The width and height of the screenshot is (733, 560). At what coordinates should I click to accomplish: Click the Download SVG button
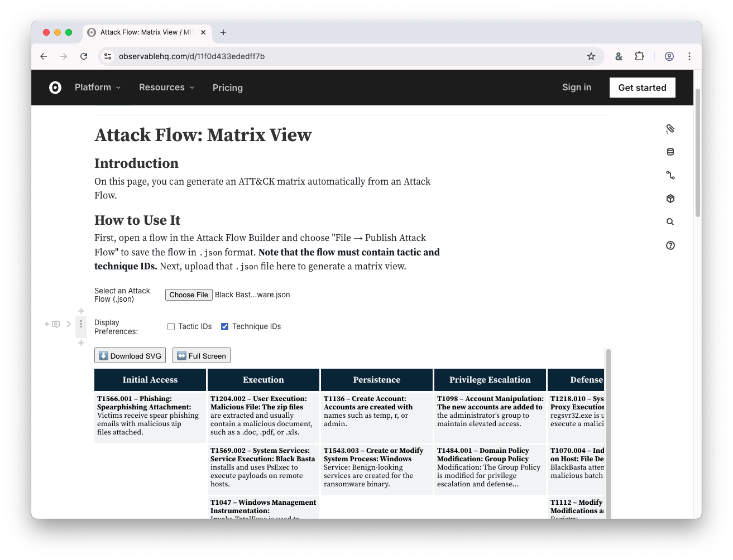click(x=130, y=356)
